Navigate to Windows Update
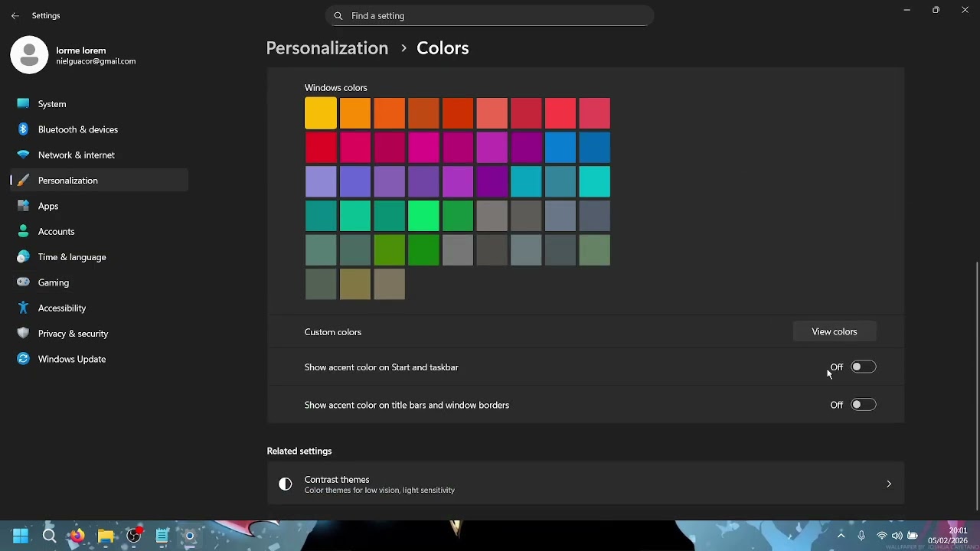Screen dimensions: 980x551 [x=100, y=359]
